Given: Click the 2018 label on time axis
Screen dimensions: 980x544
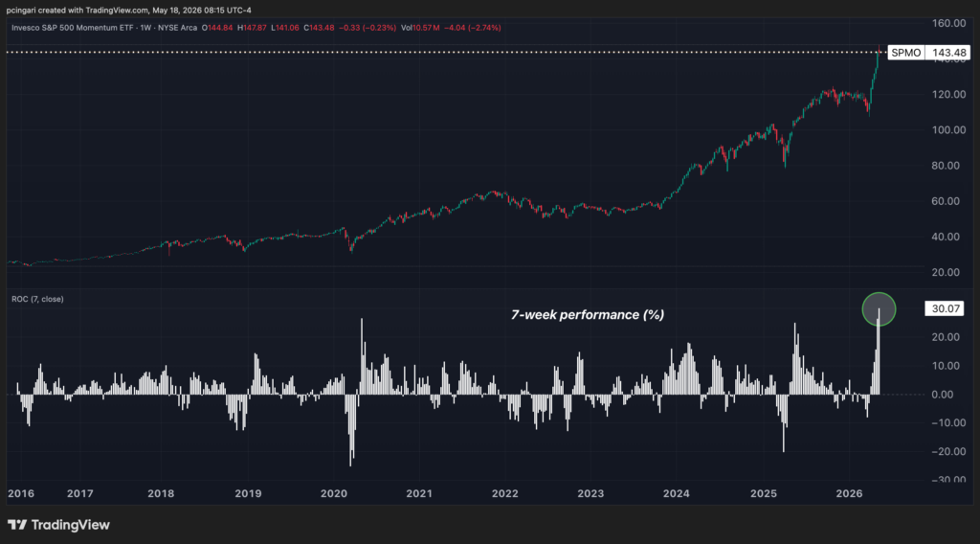Looking at the screenshot, I should (161, 494).
